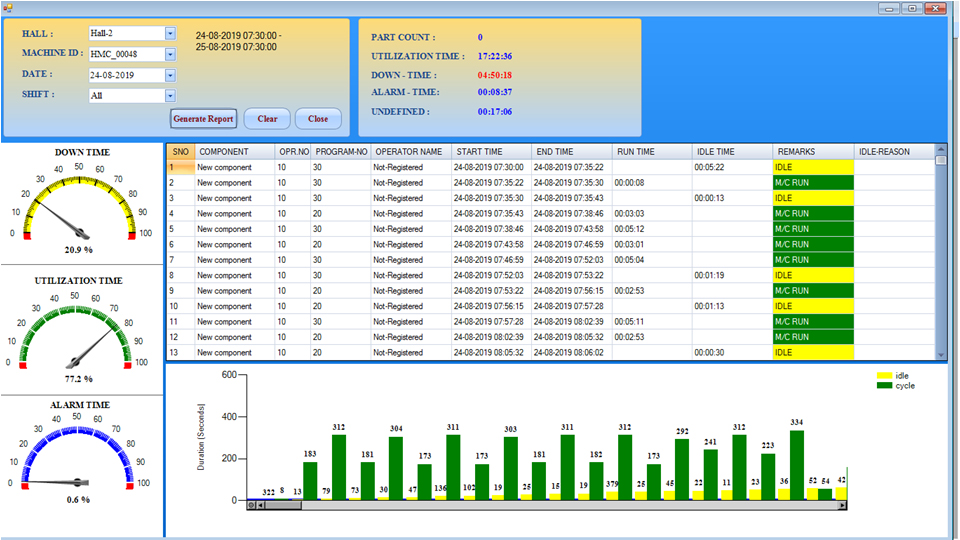The height and width of the screenshot is (540, 960).
Task: Click the table scrollbar down arrow
Action: (x=940, y=353)
